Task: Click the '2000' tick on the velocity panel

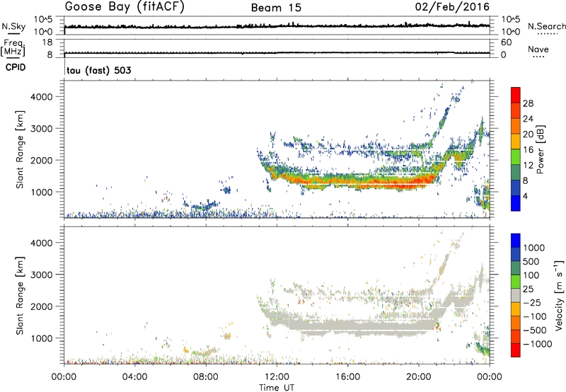Action: [x=42, y=306]
